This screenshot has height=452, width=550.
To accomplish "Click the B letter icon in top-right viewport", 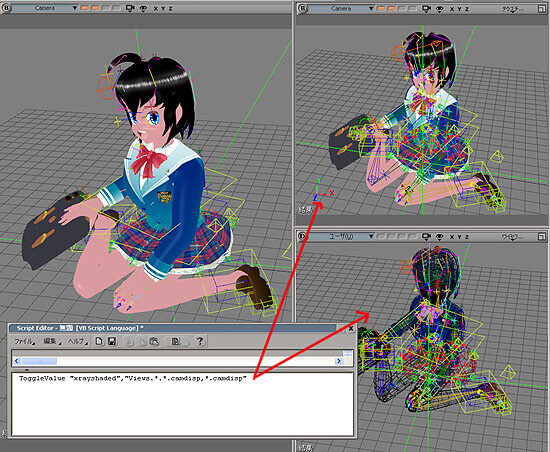I will coord(303,8).
